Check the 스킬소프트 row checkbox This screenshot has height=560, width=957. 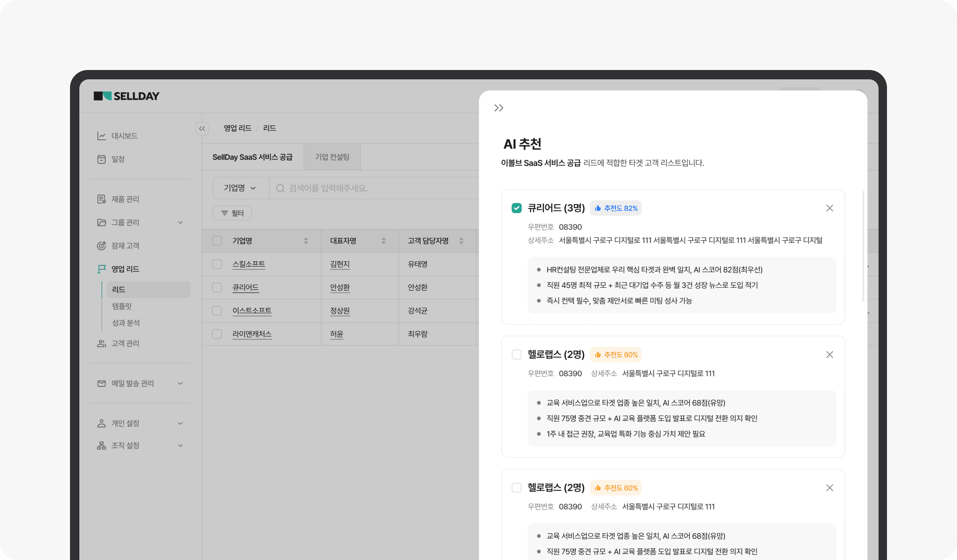pyautogui.click(x=217, y=264)
